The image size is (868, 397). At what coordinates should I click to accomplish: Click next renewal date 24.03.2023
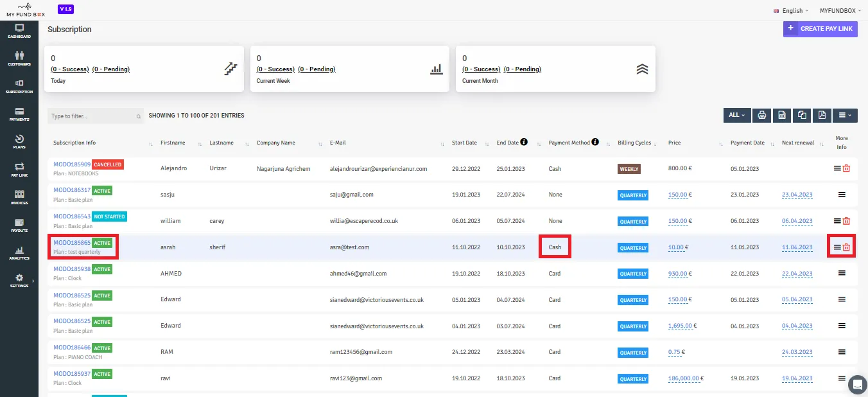pyautogui.click(x=797, y=353)
